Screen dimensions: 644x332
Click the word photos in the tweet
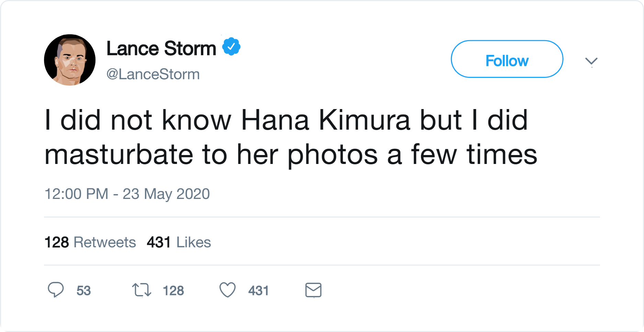point(332,155)
